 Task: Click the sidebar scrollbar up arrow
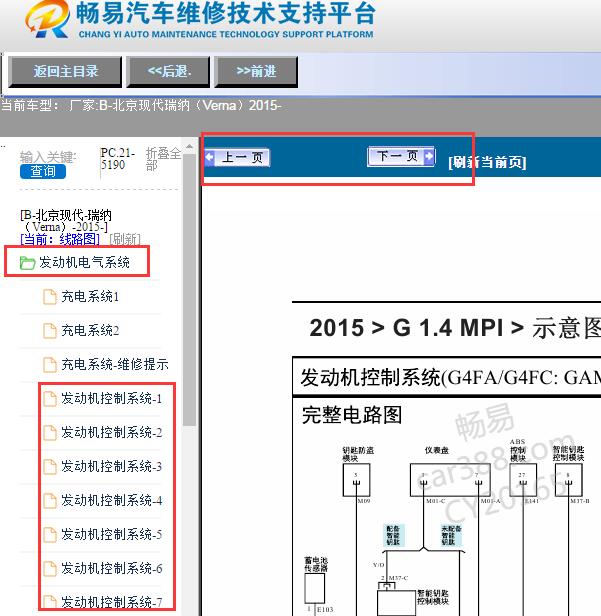(190, 147)
